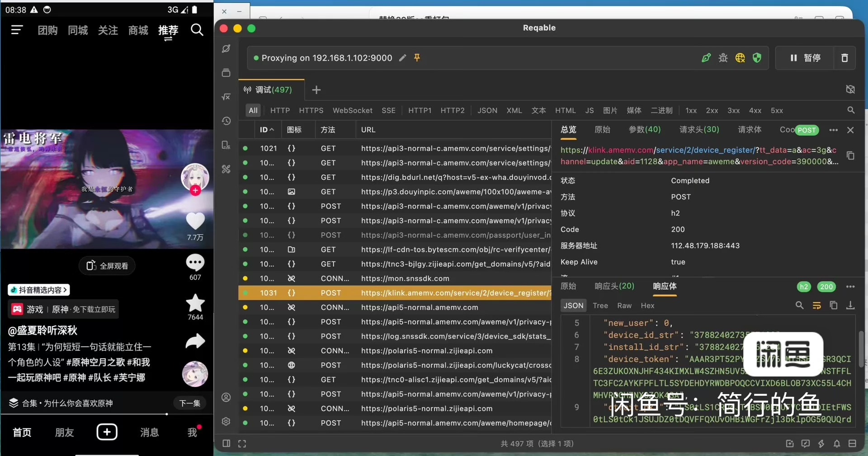The width and height of the screenshot is (868, 456).
Task: Download response body with download icon
Action: pyautogui.click(x=850, y=306)
